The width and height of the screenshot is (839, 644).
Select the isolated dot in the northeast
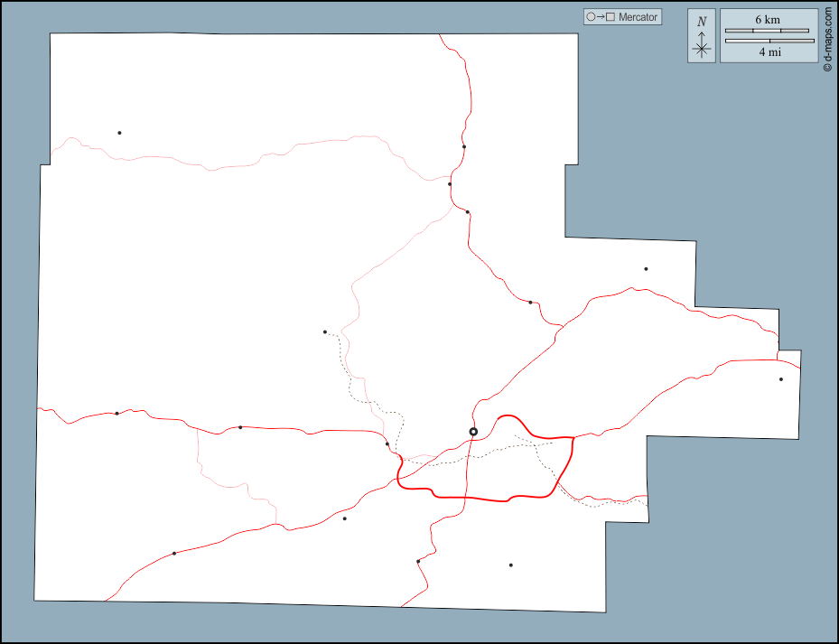click(646, 269)
